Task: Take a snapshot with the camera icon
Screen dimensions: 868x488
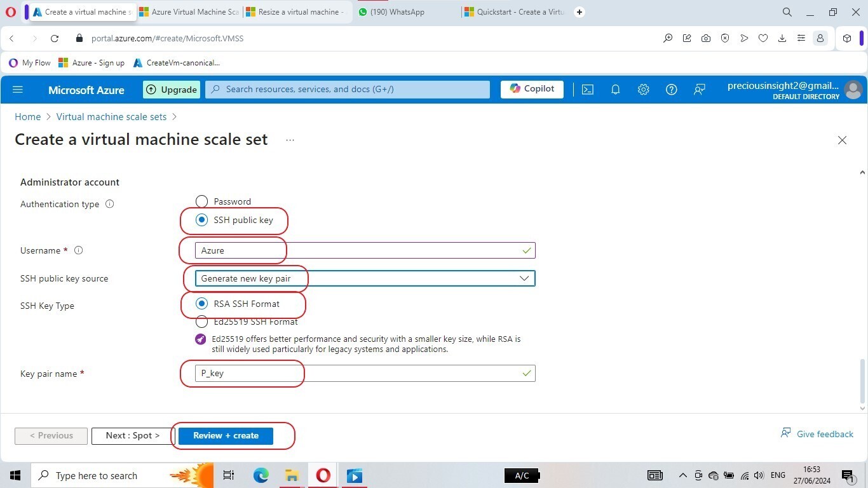Action: pyautogui.click(x=706, y=38)
